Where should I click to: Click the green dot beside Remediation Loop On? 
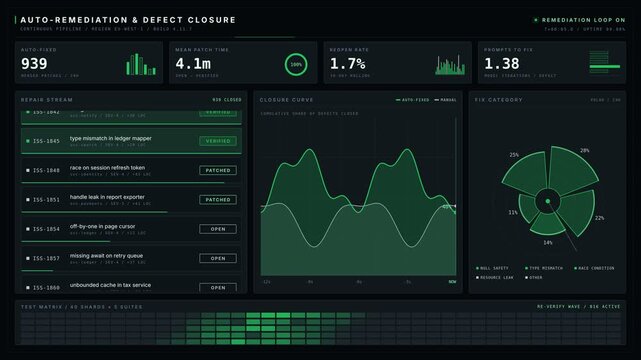(x=536, y=20)
